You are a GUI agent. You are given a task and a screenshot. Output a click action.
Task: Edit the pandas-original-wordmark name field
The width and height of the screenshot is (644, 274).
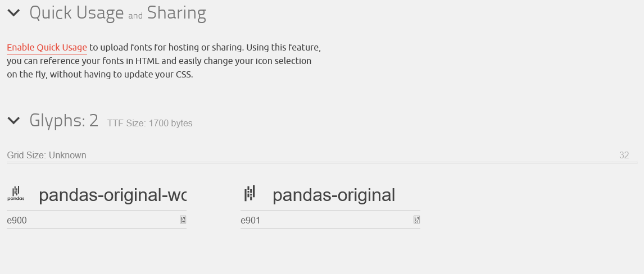(112, 195)
